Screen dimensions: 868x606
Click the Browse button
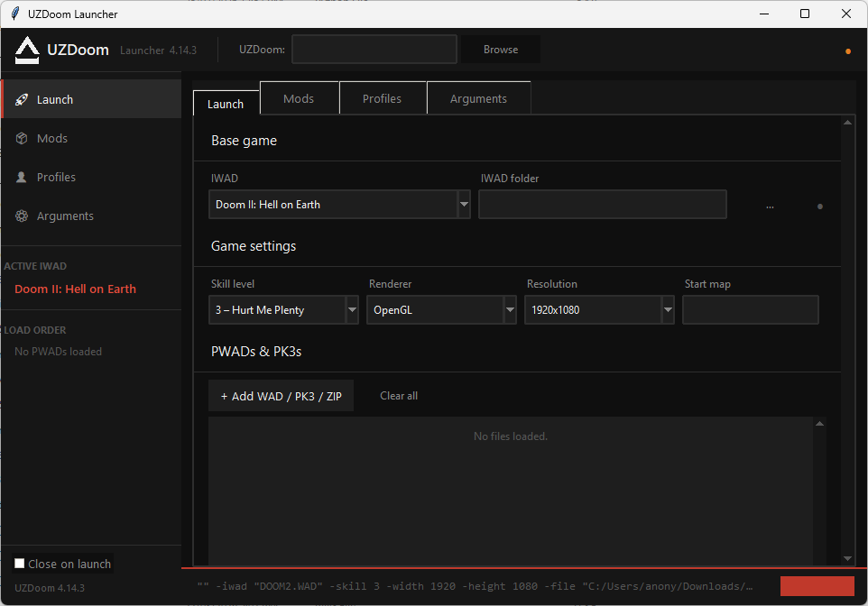(501, 50)
